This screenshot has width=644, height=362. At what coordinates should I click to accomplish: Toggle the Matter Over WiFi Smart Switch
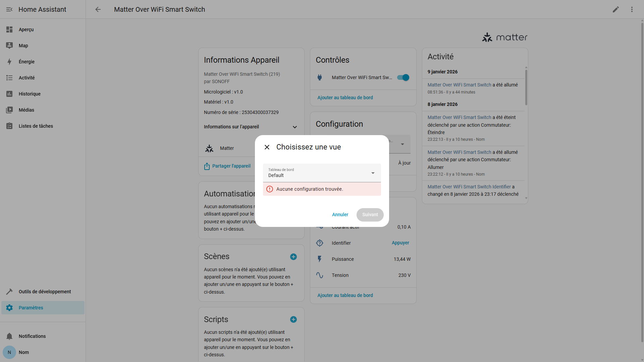tap(403, 77)
